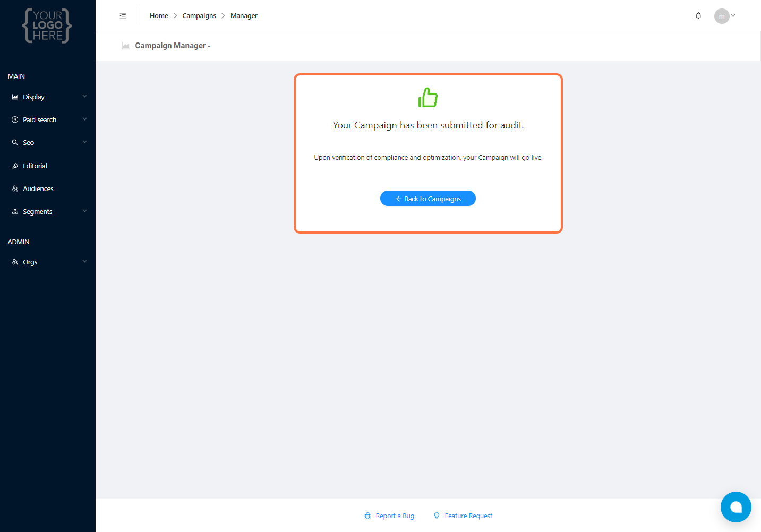The height and width of the screenshot is (532, 761).
Task: Click the Paid search dollar icon
Action: pyautogui.click(x=15, y=120)
